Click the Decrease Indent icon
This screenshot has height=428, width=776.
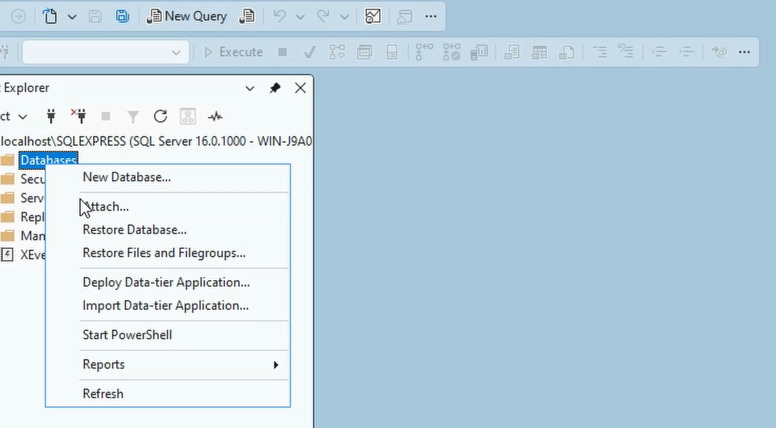point(659,52)
